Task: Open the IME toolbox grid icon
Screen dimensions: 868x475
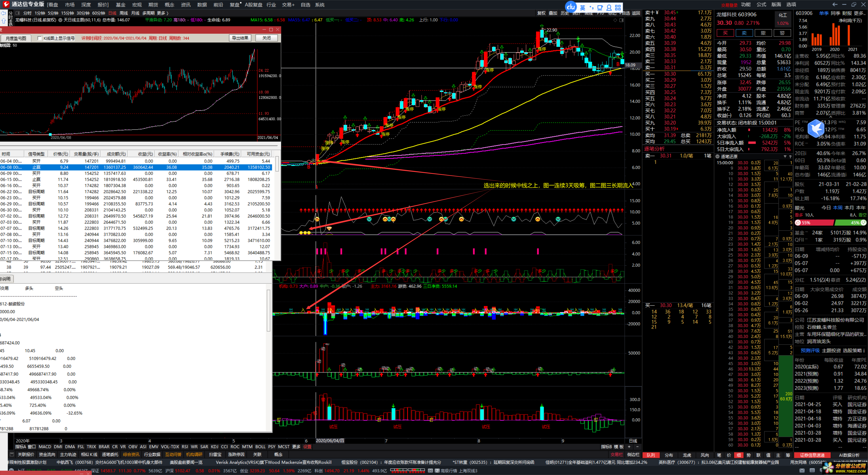Action: 618,7
